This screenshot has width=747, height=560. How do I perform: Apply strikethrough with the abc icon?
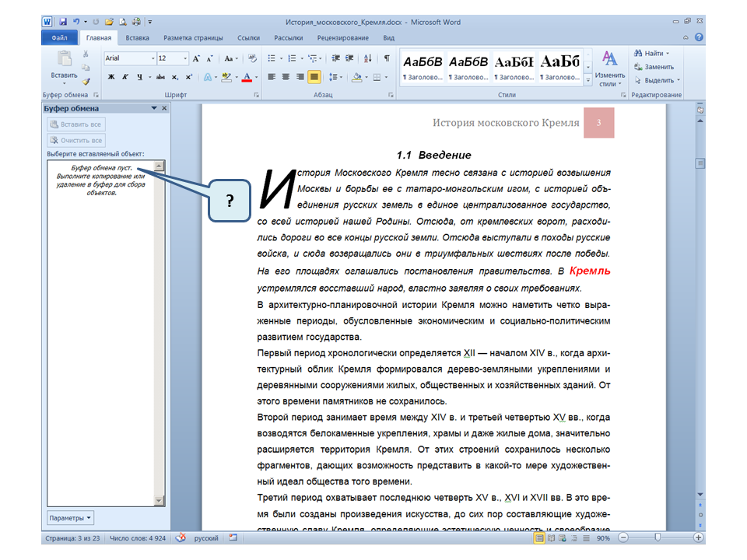pyautogui.click(x=160, y=77)
